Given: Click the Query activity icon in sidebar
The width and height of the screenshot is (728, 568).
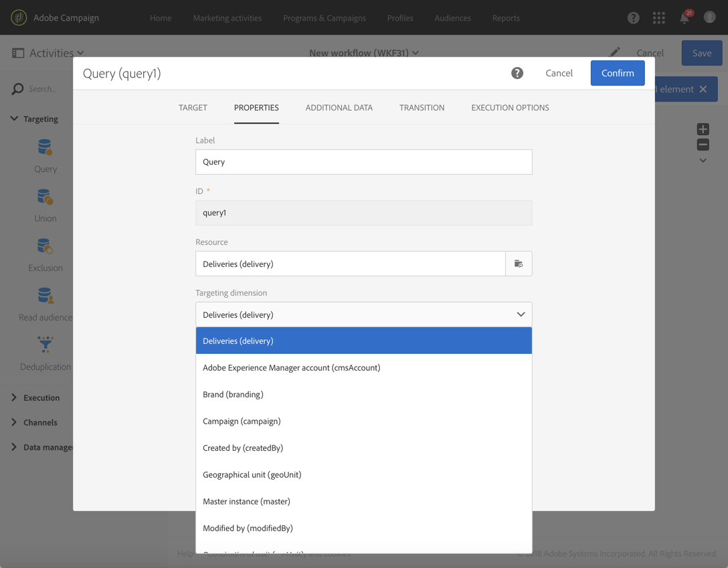Looking at the screenshot, I should (x=45, y=148).
